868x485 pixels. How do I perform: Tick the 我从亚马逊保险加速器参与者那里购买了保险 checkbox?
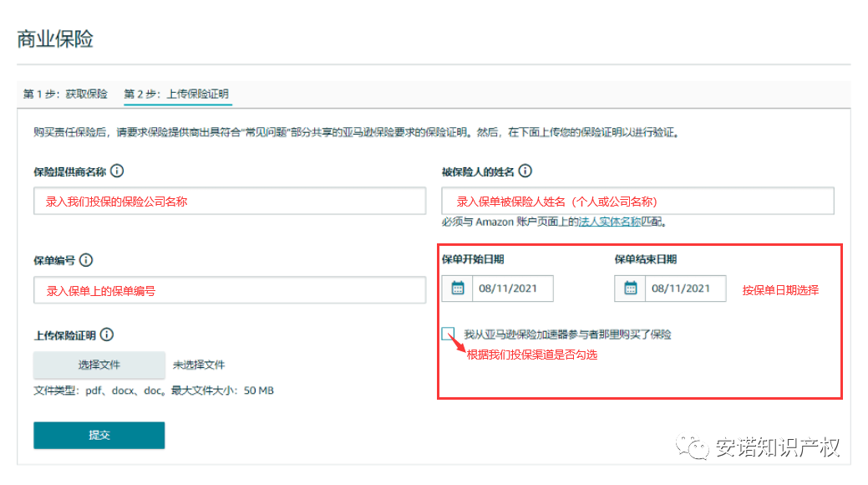pyautogui.click(x=449, y=334)
